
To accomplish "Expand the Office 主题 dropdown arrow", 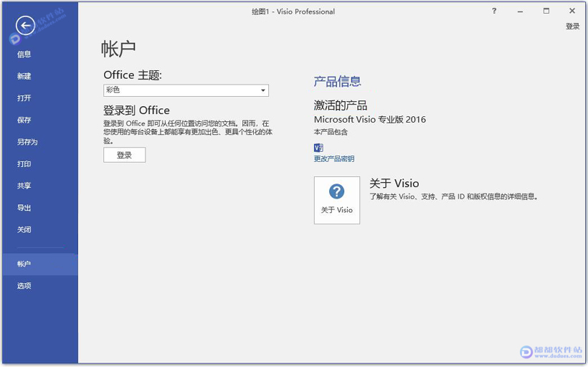I will (x=263, y=90).
